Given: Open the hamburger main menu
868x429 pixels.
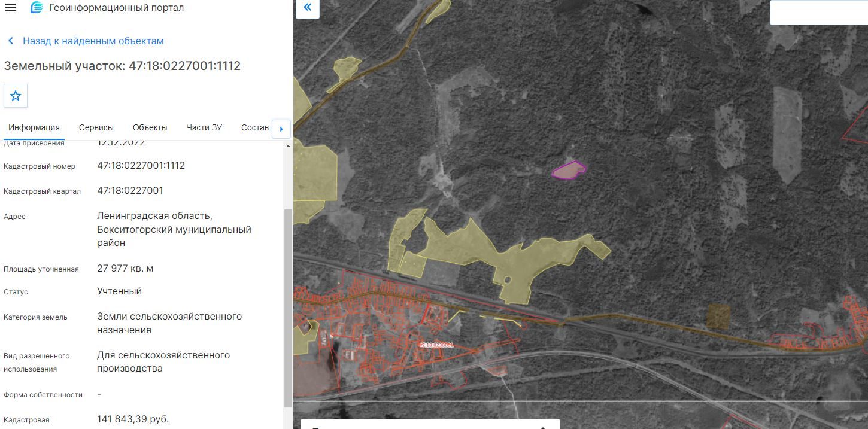Looking at the screenshot, I should pyautogui.click(x=11, y=8).
